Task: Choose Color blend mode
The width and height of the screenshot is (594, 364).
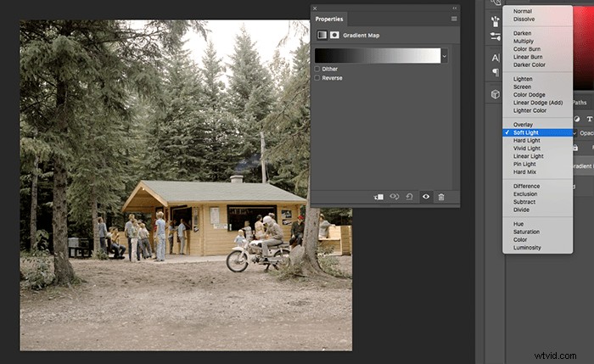Action: coord(537,240)
